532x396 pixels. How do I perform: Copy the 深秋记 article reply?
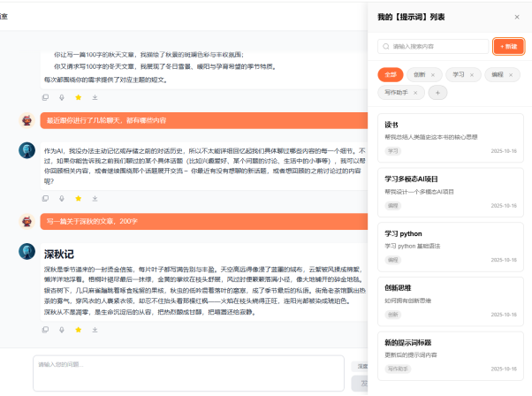coord(45,330)
